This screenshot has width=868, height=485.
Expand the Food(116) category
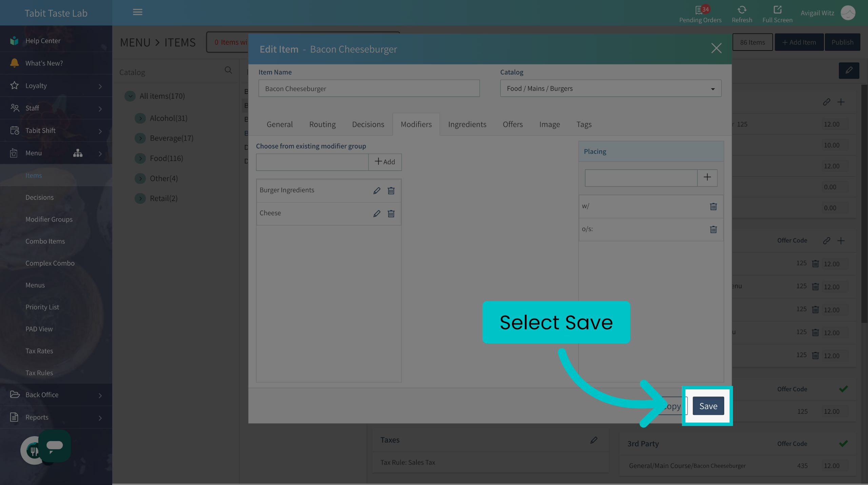coord(140,158)
